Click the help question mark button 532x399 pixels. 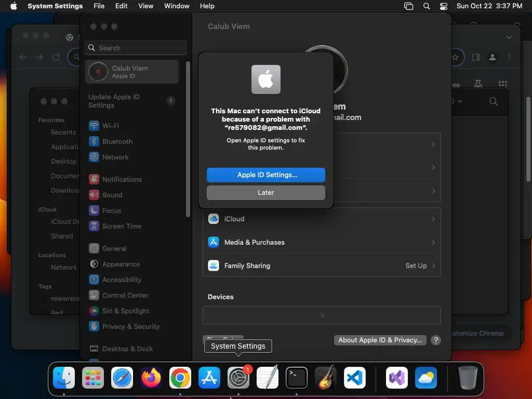coord(436,340)
